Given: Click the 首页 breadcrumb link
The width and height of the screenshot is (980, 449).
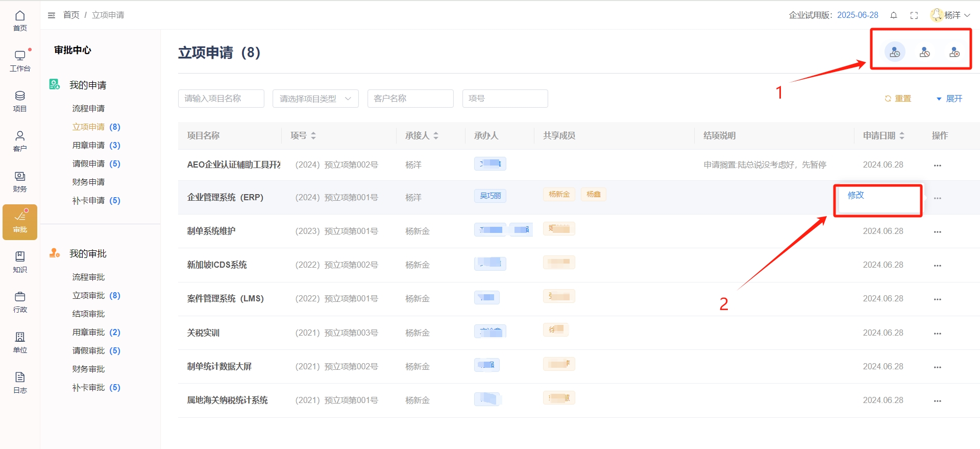Looking at the screenshot, I should 71,15.
